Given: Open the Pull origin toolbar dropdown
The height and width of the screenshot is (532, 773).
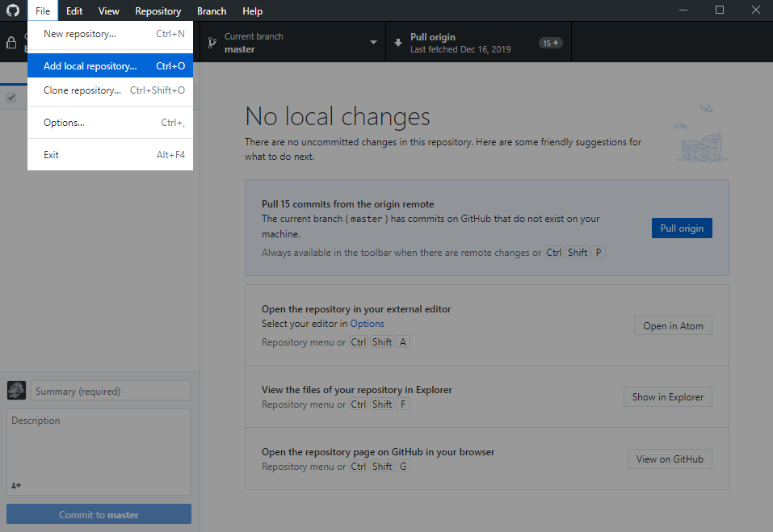Looking at the screenshot, I should tap(479, 42).
